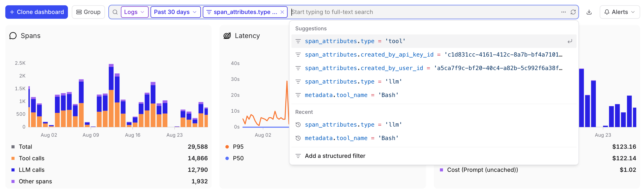Click the LLM calls legend label
Viewport: 644px width, 193px height.
click(32, 170)
